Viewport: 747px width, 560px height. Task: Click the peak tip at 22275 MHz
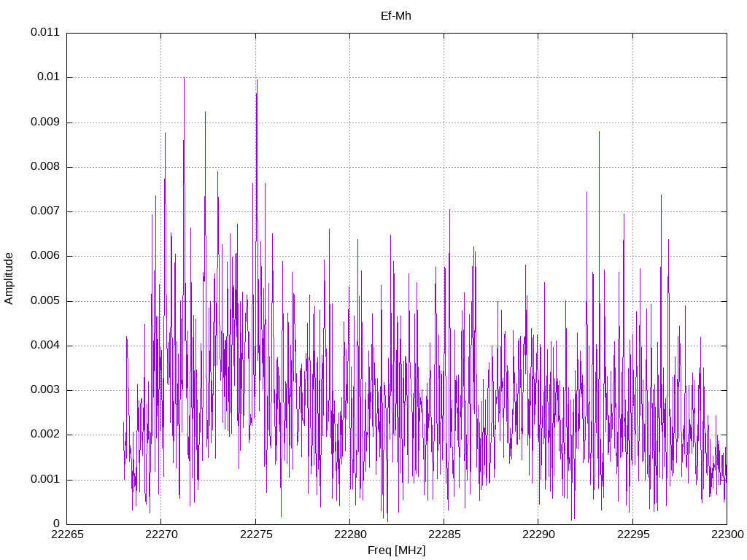click(x=257, y=80)
